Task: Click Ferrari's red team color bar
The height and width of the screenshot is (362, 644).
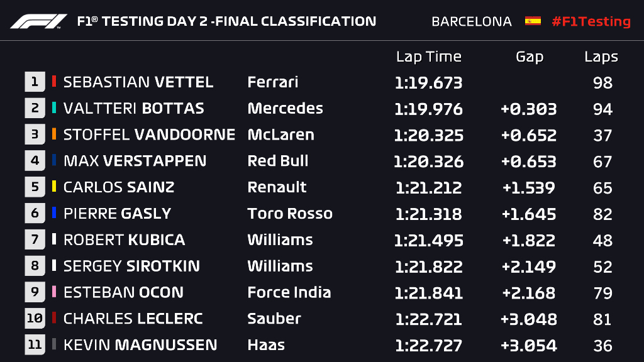Action: (55, 82)
